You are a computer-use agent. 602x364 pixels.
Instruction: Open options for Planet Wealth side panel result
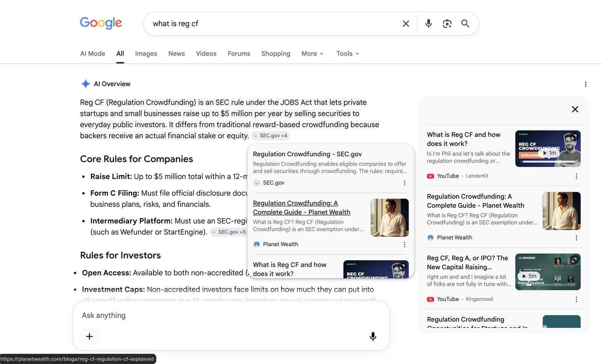click(576, 238)
